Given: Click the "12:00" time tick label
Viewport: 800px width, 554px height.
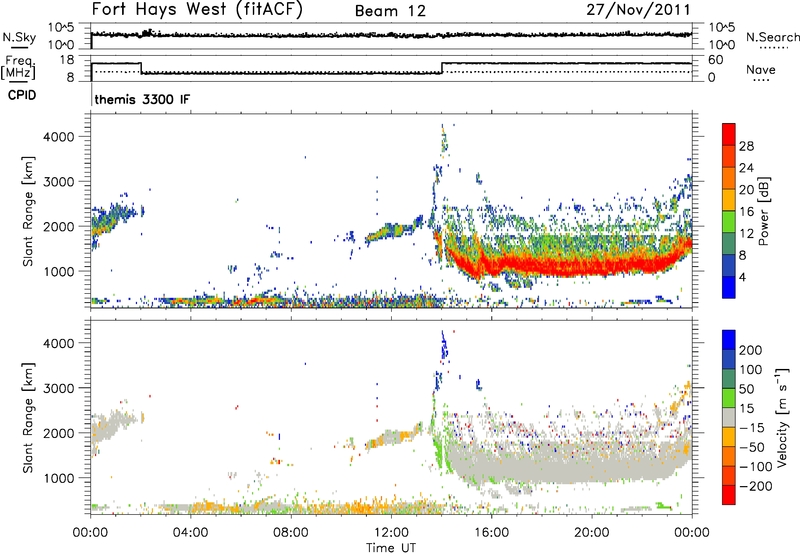Looking at the screenshot, I should [x=391, y=533].
